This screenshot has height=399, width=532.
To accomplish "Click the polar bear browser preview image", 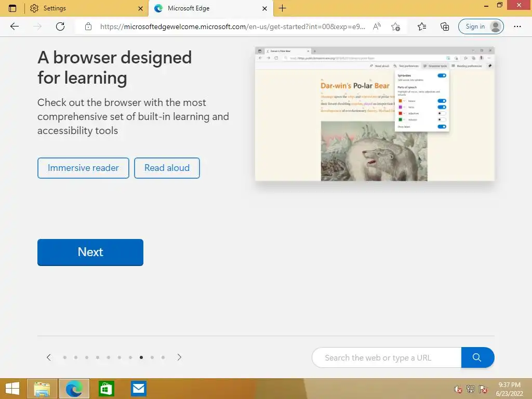I will [x=375, y=114].
